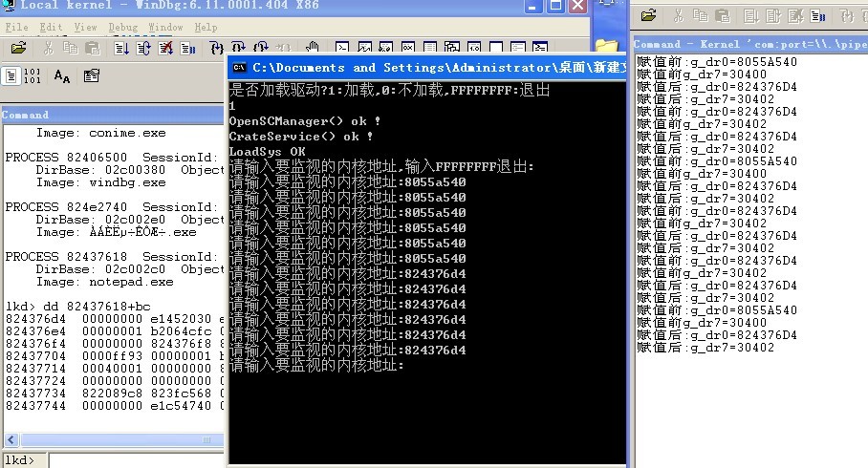Open the Debug menu
868x468 pixels.
(x=123, y=27)
